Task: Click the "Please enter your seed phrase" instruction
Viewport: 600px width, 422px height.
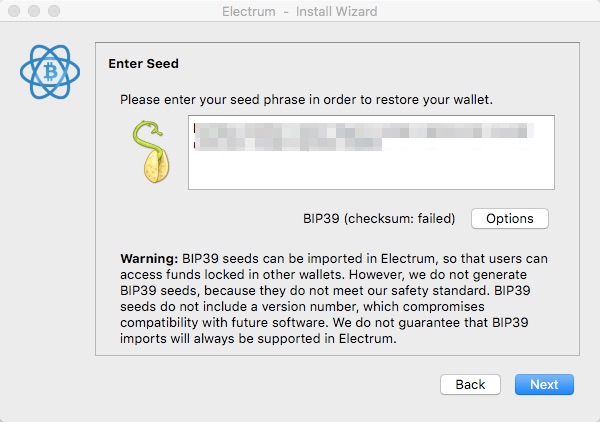Action: [306, 100]
